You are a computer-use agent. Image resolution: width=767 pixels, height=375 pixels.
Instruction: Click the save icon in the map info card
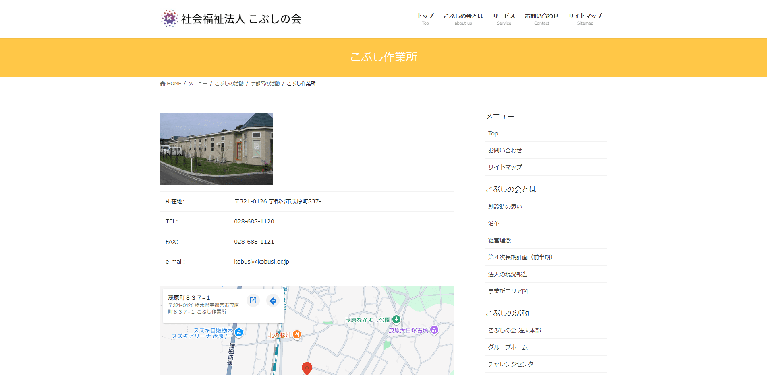pos(253,300)
